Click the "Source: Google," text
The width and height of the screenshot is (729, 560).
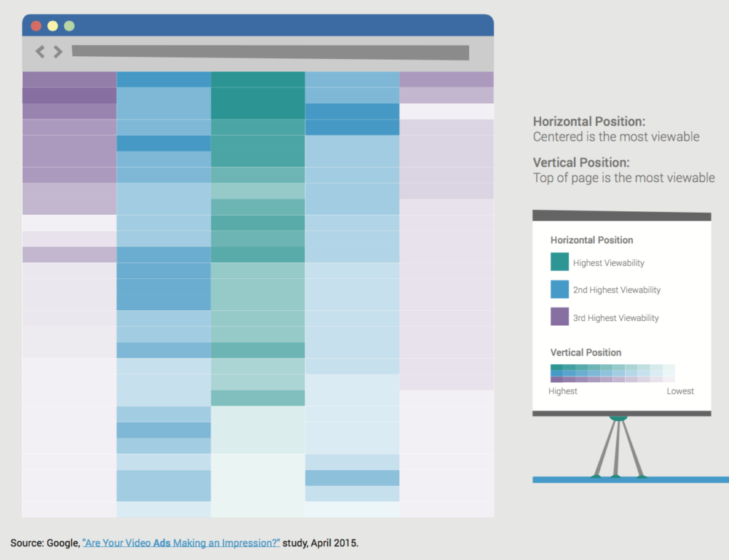pos(45,543)
